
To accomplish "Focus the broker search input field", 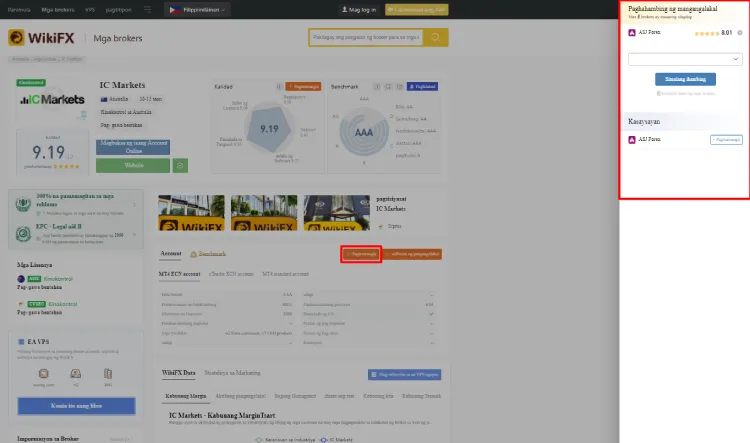I will [x=366, y=37].
